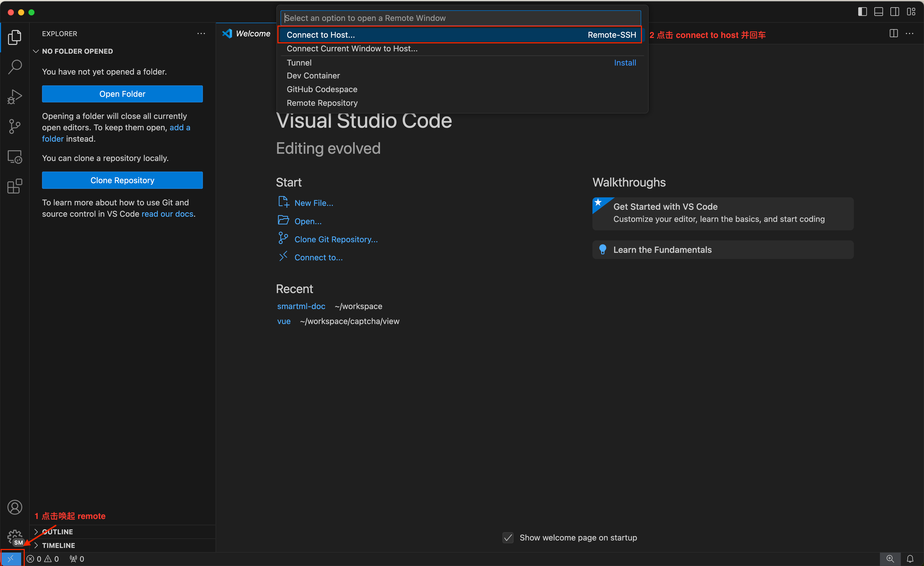Click the Open... link under Start
The width and height of the screenshot is (924, 566).
[308, 221]
